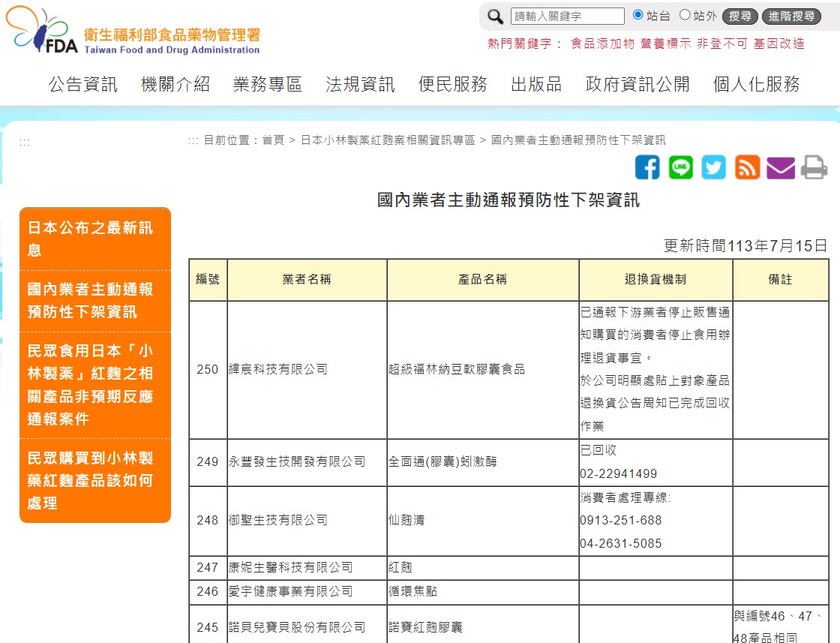The image size is (840, 643).
Task: Share page via LINE icon
Action: coord(680,167)
